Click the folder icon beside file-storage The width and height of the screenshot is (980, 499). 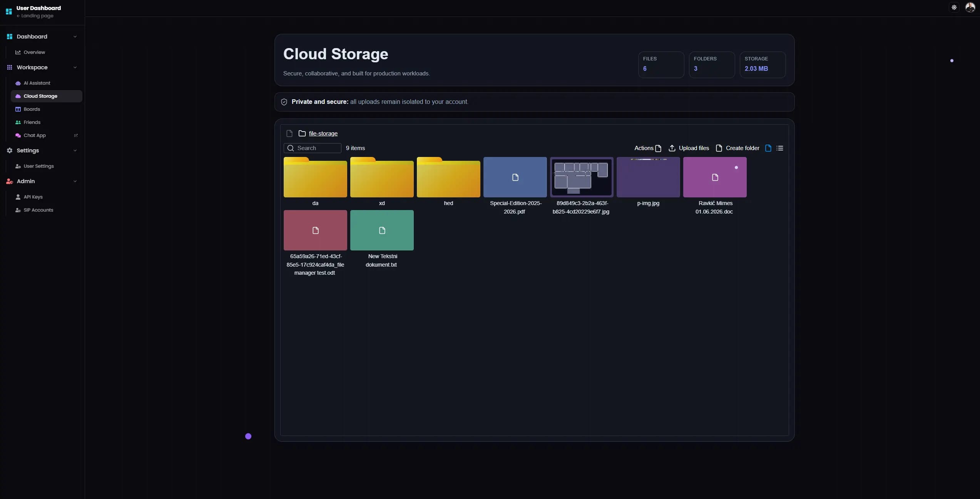click(x=302, y=134)
